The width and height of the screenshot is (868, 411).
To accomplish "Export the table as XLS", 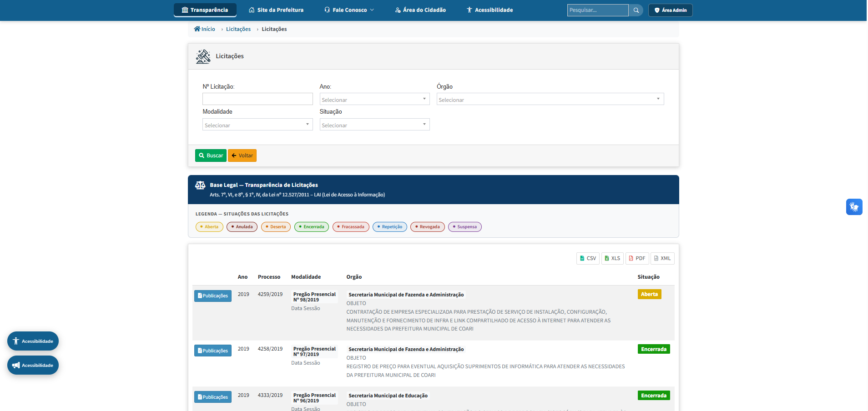I will tap(612, 258).
